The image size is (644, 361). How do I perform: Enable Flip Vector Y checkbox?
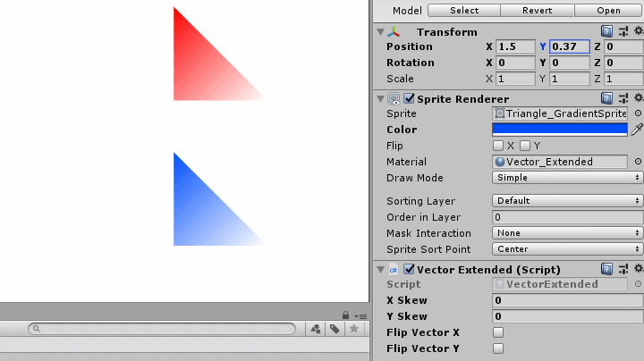(498, 348)
